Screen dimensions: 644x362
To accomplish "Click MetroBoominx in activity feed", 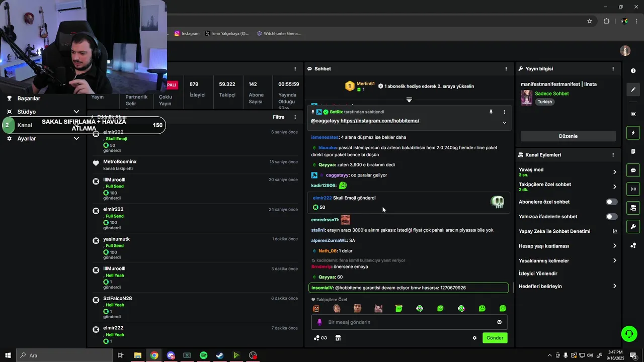I will [120, 162].
